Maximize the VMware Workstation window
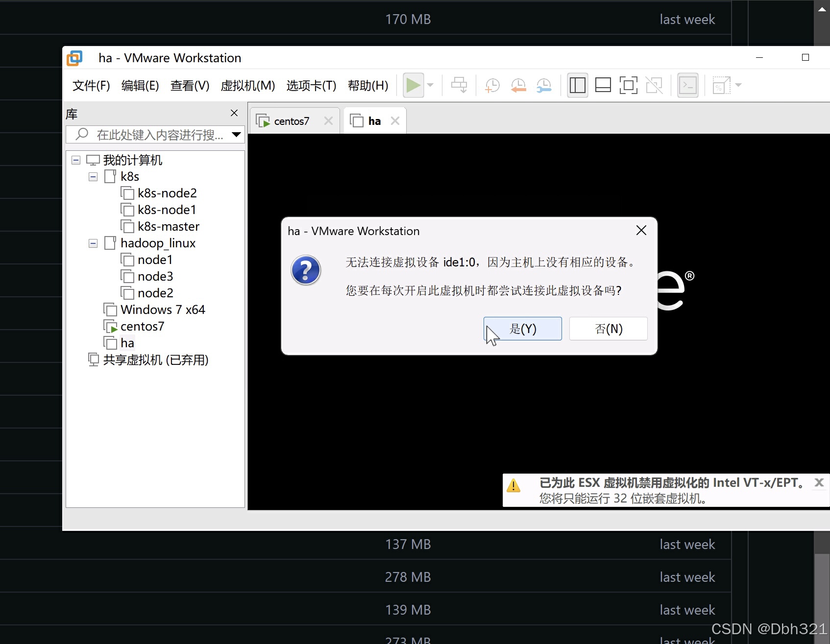The width and height of the screenshot is (830, 644). (x=805, y=58)
